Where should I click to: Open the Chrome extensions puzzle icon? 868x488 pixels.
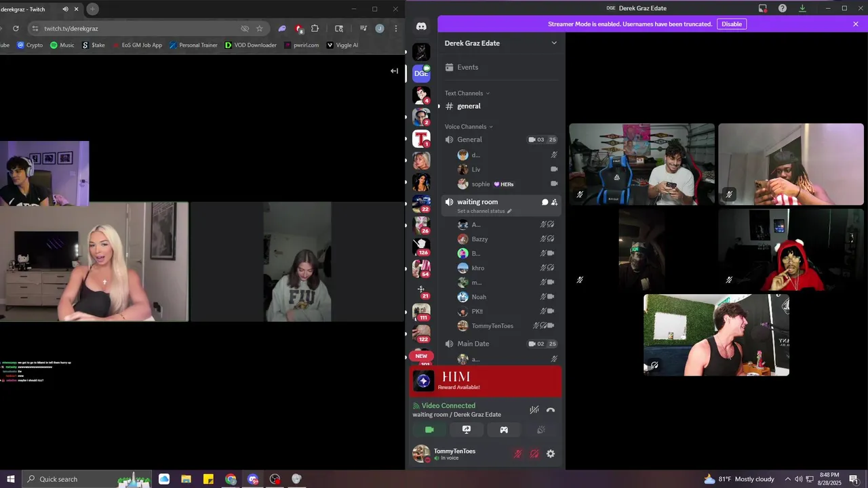click(315, 28)
